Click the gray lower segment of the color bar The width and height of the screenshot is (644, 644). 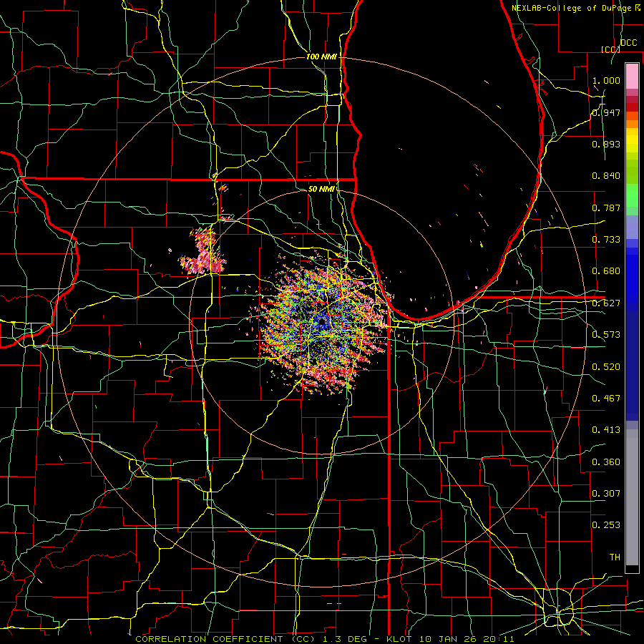pyautogui.click(x=632, y=497)
